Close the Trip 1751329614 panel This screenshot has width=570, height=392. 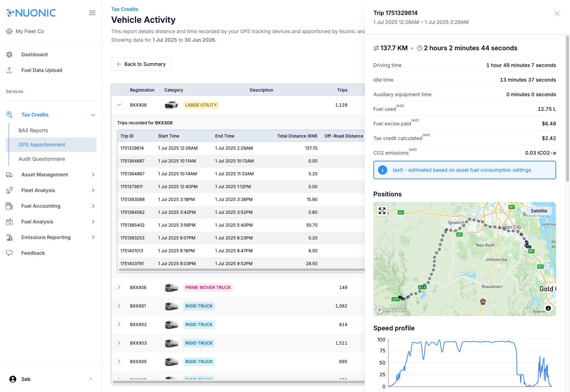[557, 14]
